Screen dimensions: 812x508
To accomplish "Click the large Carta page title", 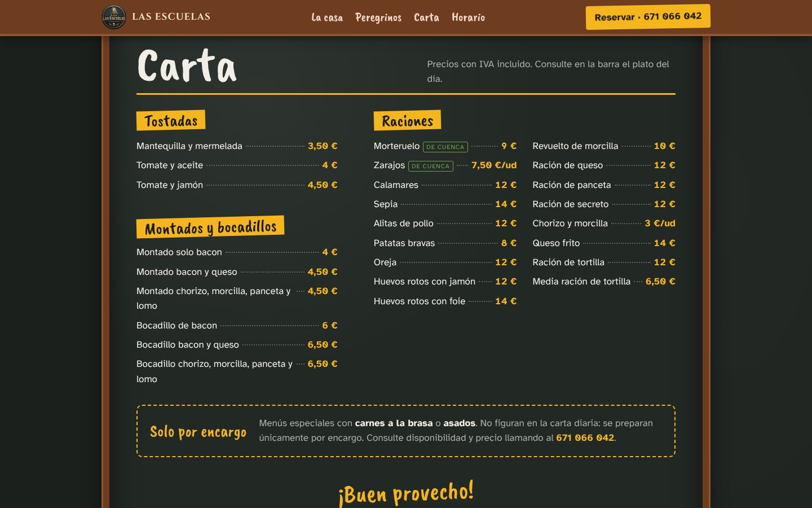I will tap(187, 65).
